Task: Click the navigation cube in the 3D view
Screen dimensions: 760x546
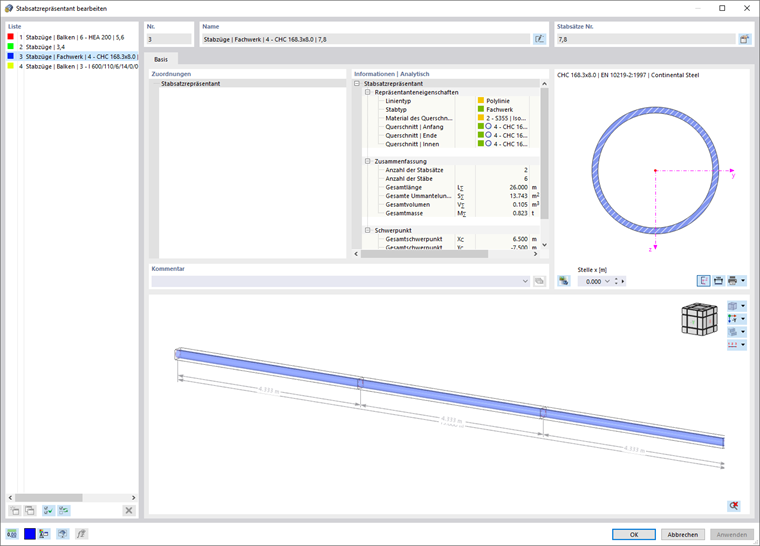Action: 699,319
